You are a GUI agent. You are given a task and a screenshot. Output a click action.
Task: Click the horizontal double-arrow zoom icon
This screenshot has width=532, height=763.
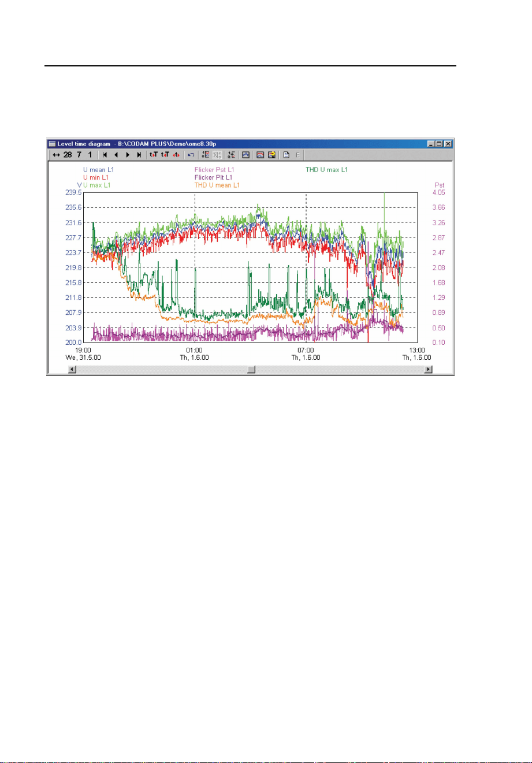(56, 155)
